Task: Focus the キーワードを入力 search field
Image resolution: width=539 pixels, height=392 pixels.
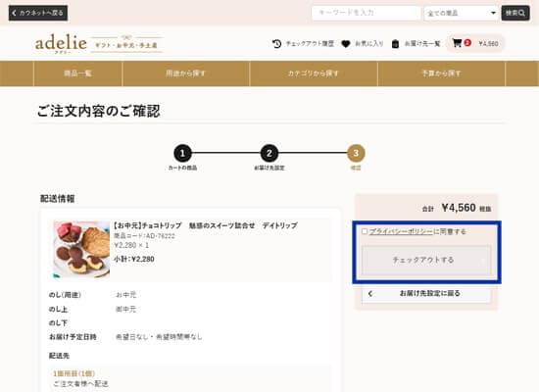Action: (366, 13)
